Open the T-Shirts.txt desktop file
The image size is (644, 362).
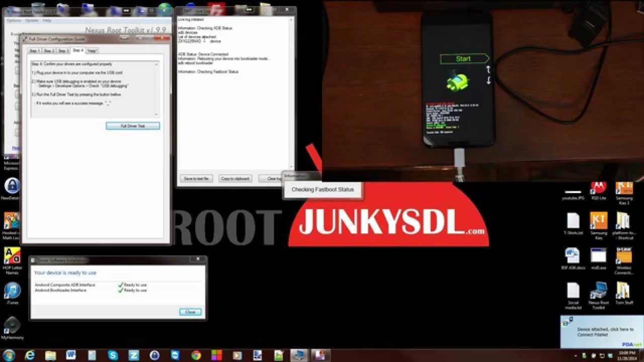573,224
